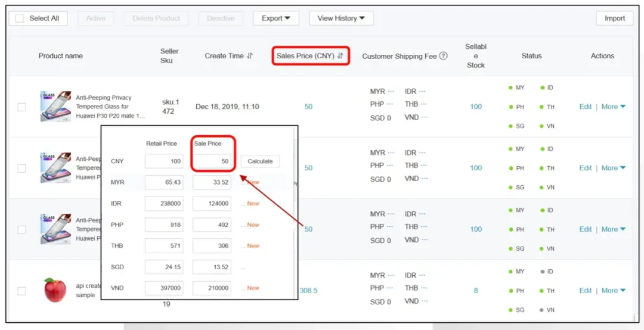Screen dimensions: 644x330
Task: Open sellable stock 100 of first product
Action: pyautogui.click(x=476, y=107)
